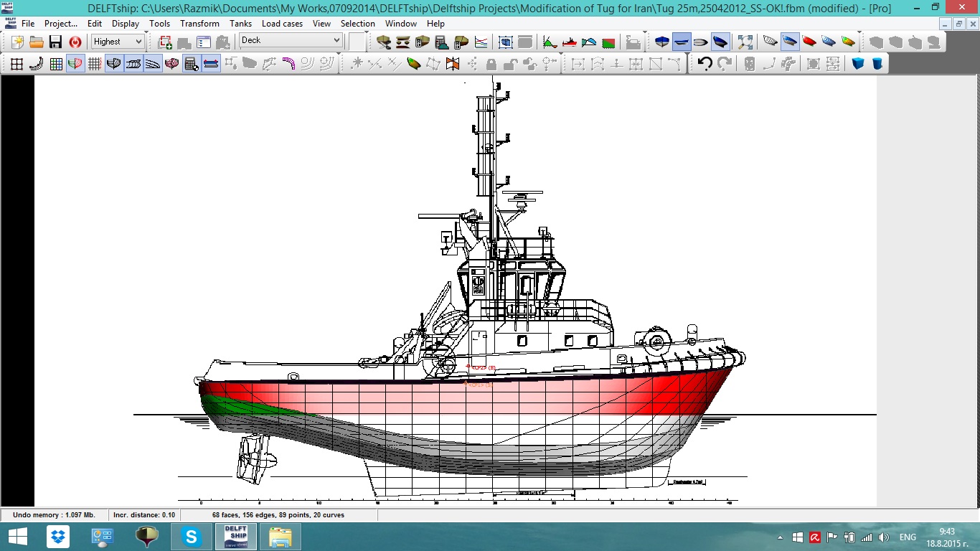The width and height of the screenshot is (980, 551).
Task: Show hidden system tray icons
Action: click(780, 537)
